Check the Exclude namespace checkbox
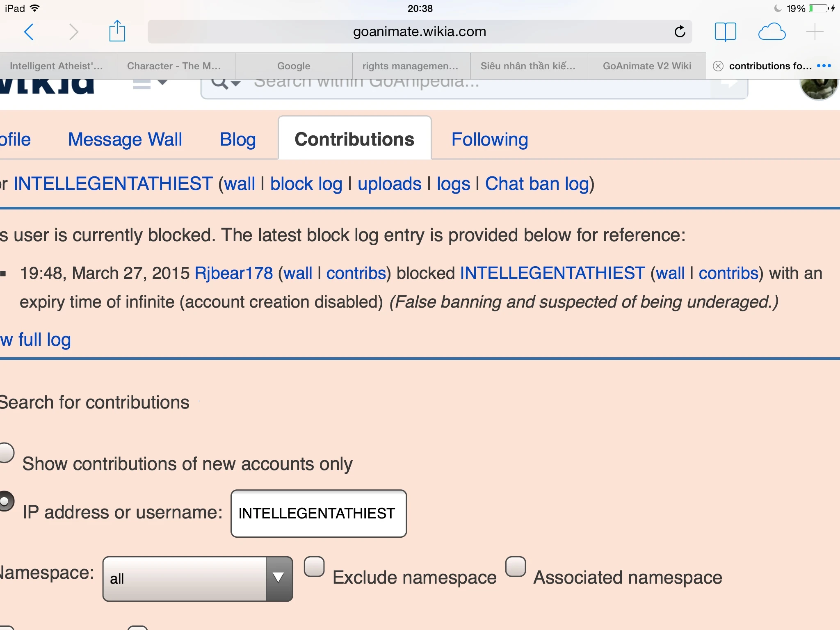 tap(314, 567)
